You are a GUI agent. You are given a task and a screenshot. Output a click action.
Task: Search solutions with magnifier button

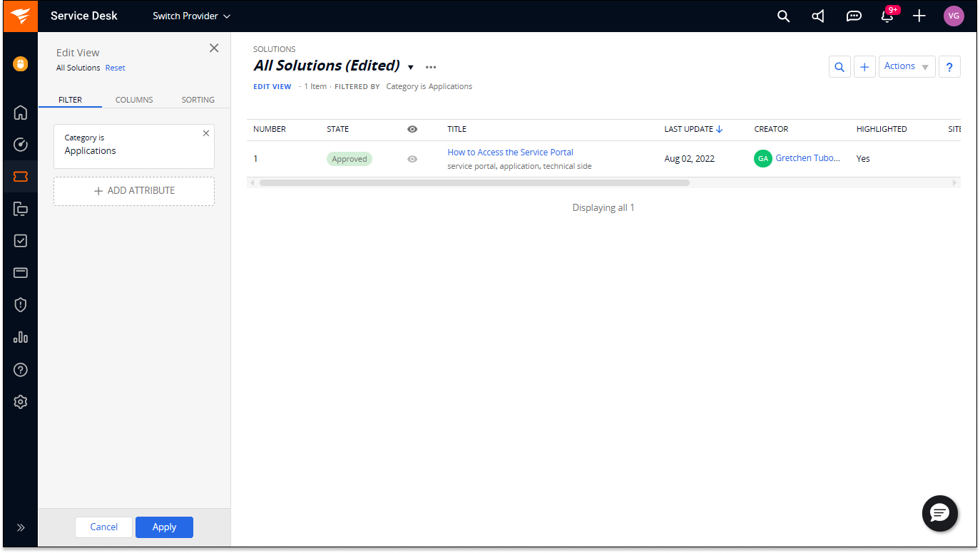pos(839,67)
